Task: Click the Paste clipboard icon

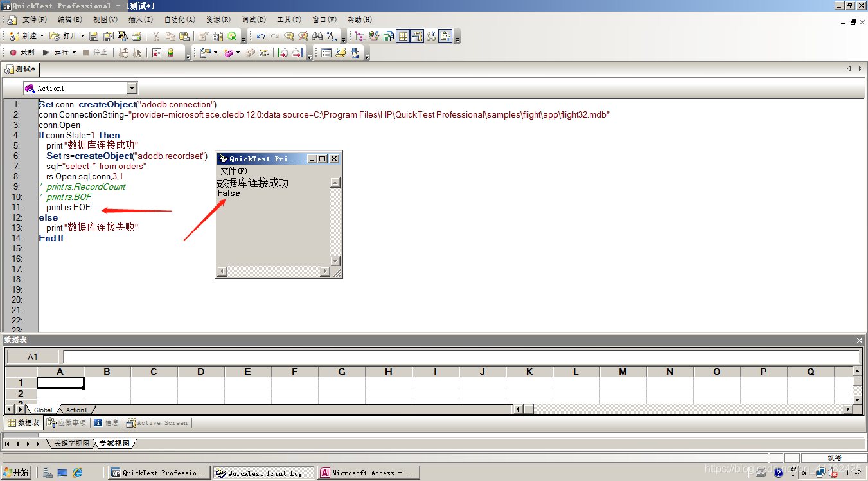Action: 184,36
